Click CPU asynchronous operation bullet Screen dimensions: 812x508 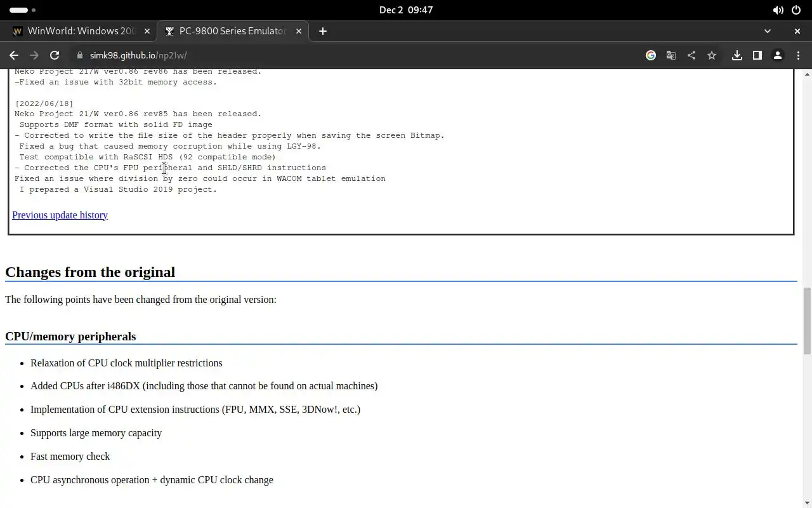152,480
